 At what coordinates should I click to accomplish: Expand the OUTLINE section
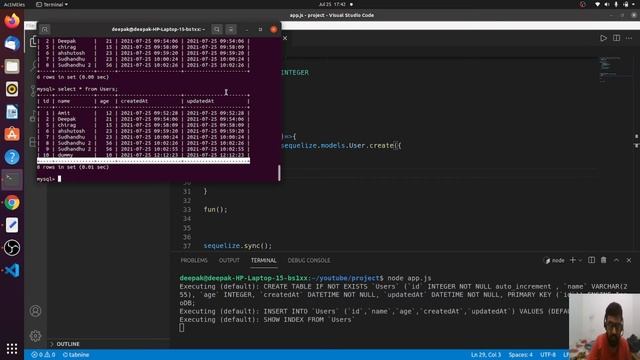(x=65, y=344)
